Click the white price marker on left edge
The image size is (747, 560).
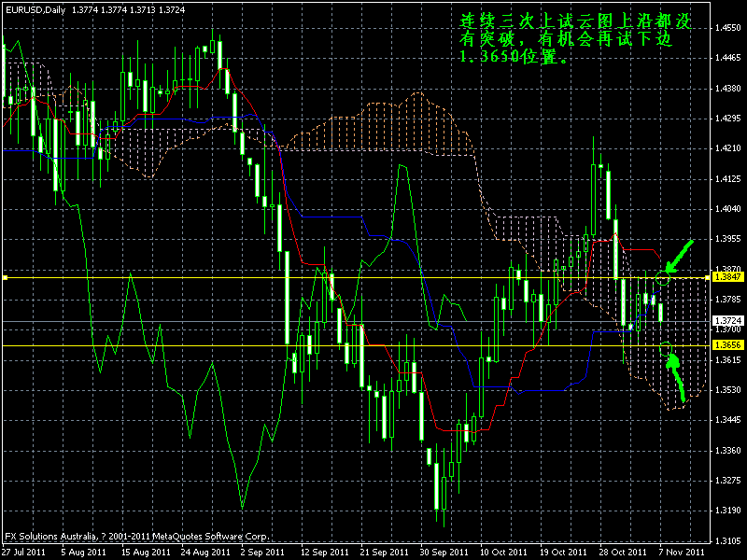click(7, 277)
